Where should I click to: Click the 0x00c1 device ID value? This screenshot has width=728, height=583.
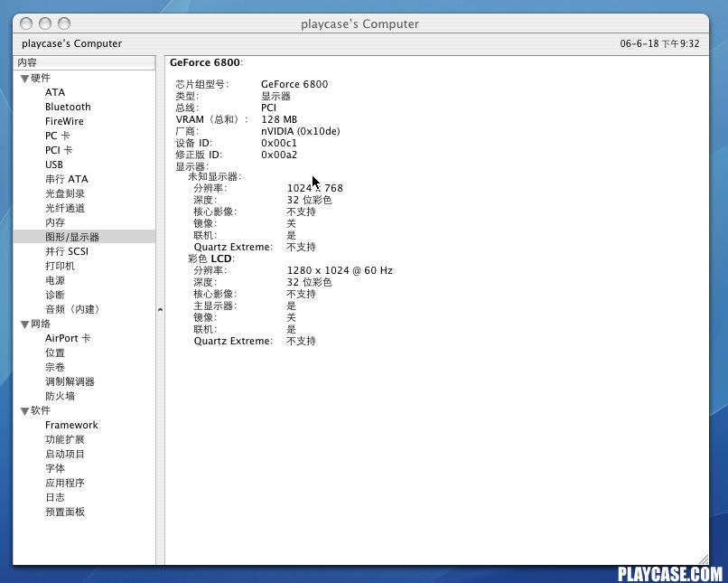[x=278, y=143]
